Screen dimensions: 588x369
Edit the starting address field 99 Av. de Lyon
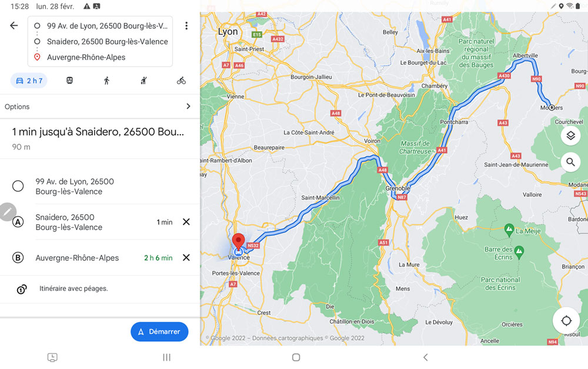[x=107, y=26]
